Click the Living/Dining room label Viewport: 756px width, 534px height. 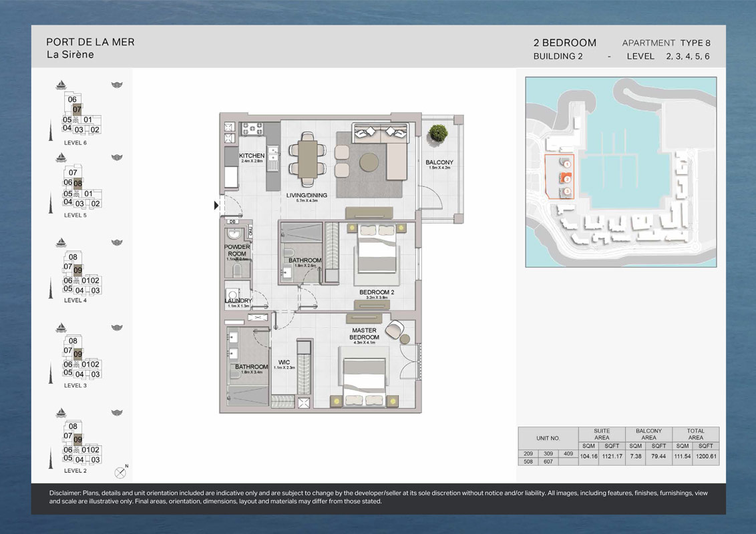[x=307, y=196]
